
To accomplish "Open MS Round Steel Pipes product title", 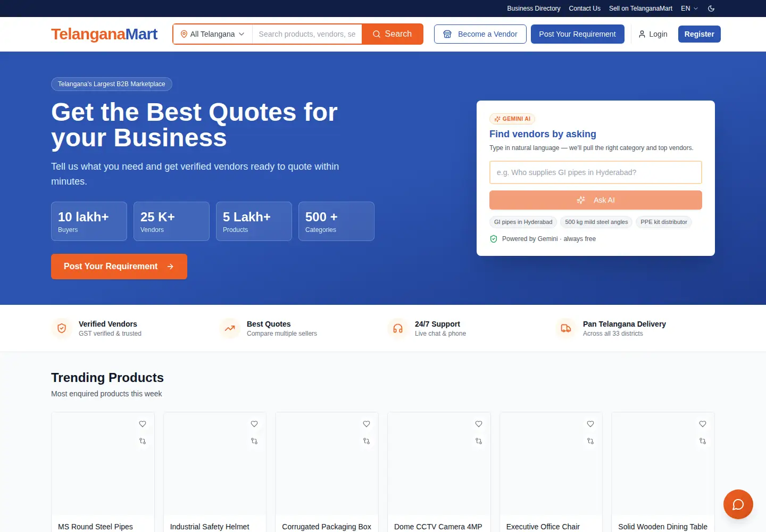I will [x=96, y=527].
